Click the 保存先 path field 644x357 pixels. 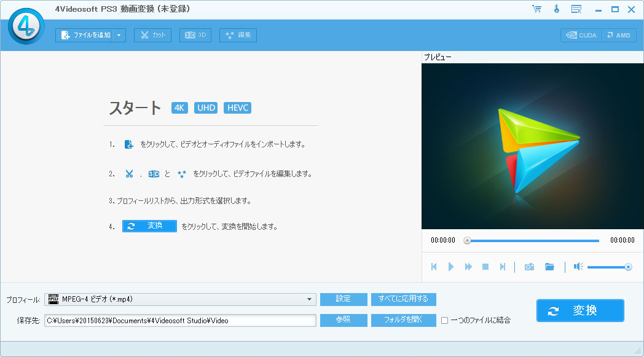tap(180, 320)
